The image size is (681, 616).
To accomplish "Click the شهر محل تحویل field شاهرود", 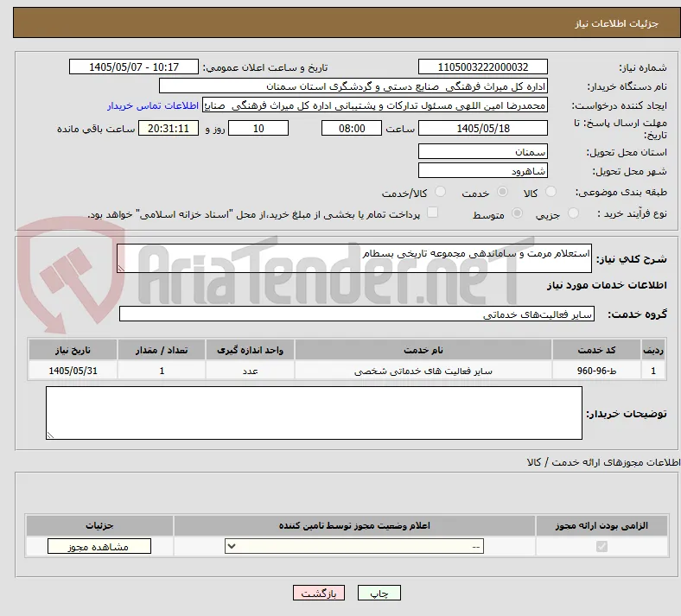I will click(482, 170).
